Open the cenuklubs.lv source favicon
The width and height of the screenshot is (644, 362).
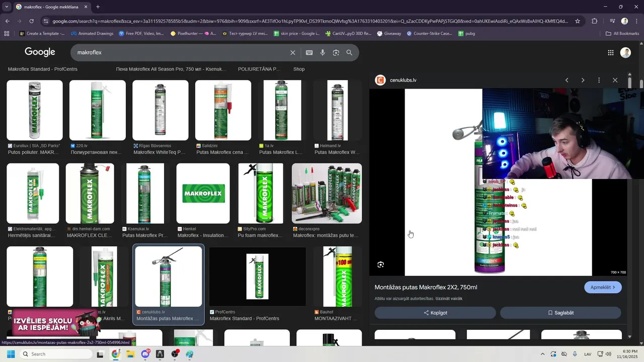coord(380,80)
